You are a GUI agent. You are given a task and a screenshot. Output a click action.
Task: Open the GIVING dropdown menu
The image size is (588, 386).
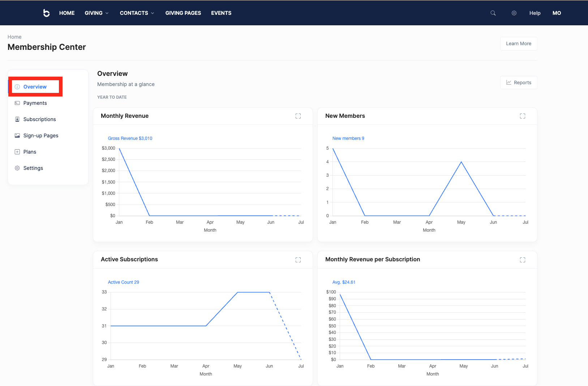(96, 13)
